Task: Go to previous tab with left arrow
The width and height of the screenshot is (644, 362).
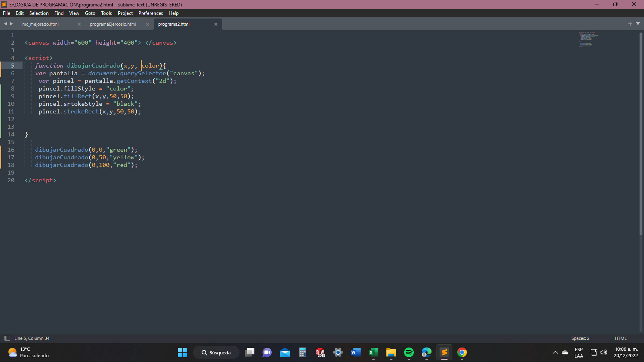Action: click(x=6, y=24)
